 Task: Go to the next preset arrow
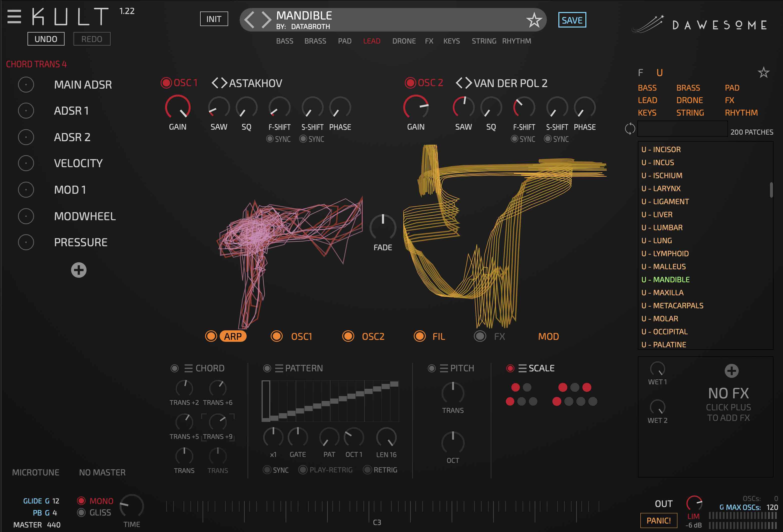click(x=266, y=20)
